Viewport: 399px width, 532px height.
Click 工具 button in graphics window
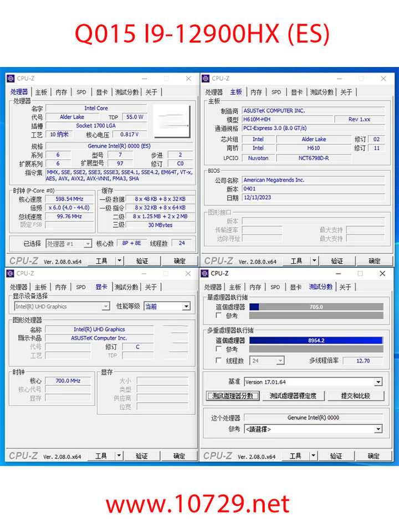click(101, 456)
